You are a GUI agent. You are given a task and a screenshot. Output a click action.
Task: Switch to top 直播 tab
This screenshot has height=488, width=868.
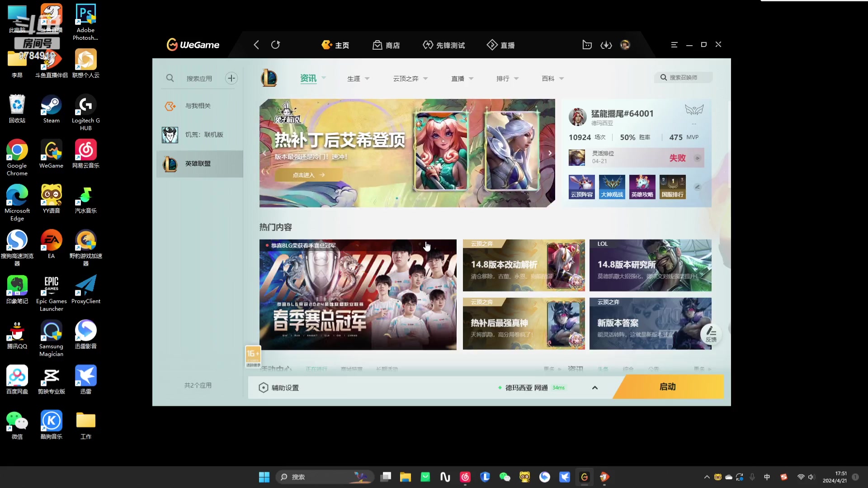[x=500, y=45]
